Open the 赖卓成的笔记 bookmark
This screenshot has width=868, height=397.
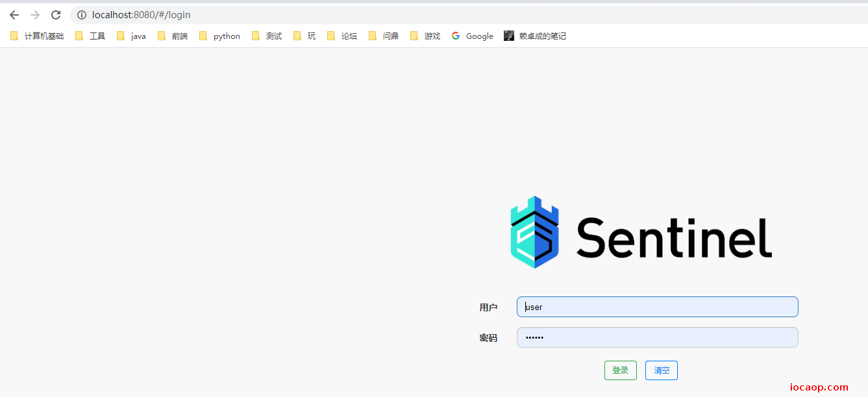coord(535,36)
